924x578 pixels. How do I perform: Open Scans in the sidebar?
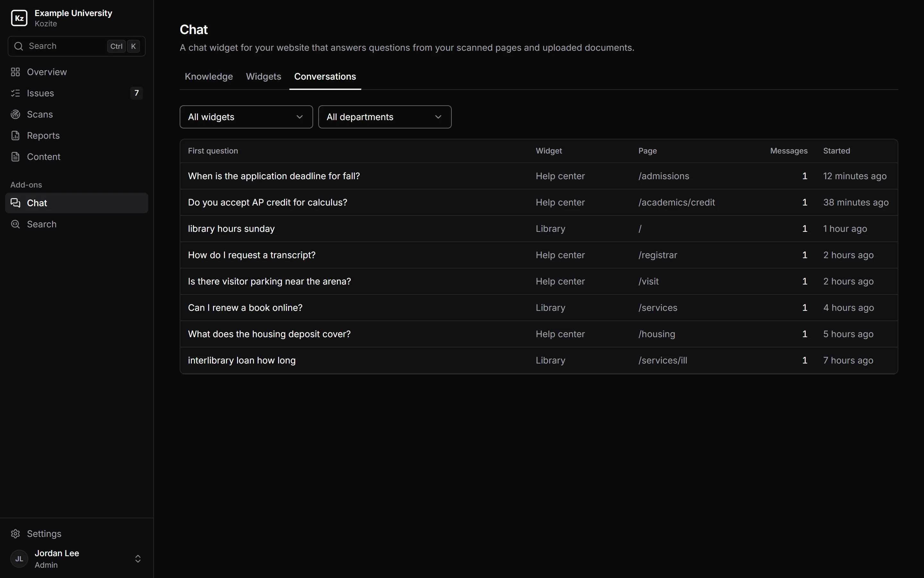77,114
